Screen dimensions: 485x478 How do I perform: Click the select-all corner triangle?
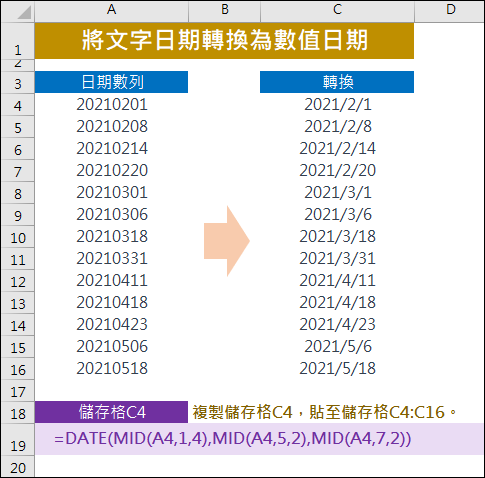(24, 13)
